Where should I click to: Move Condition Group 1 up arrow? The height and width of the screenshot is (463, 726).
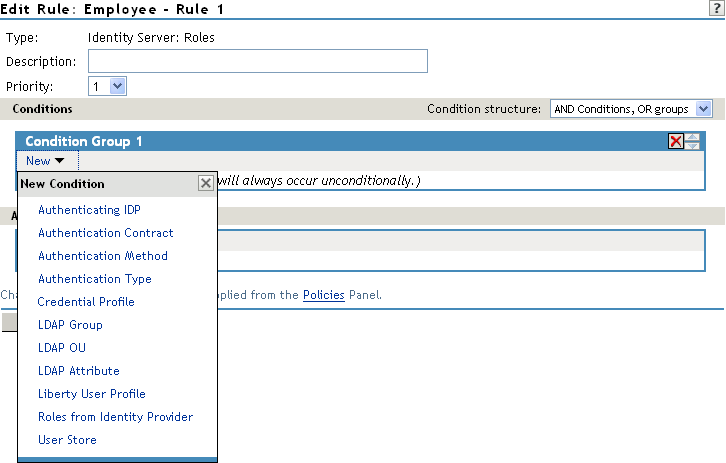pos(693,137)
